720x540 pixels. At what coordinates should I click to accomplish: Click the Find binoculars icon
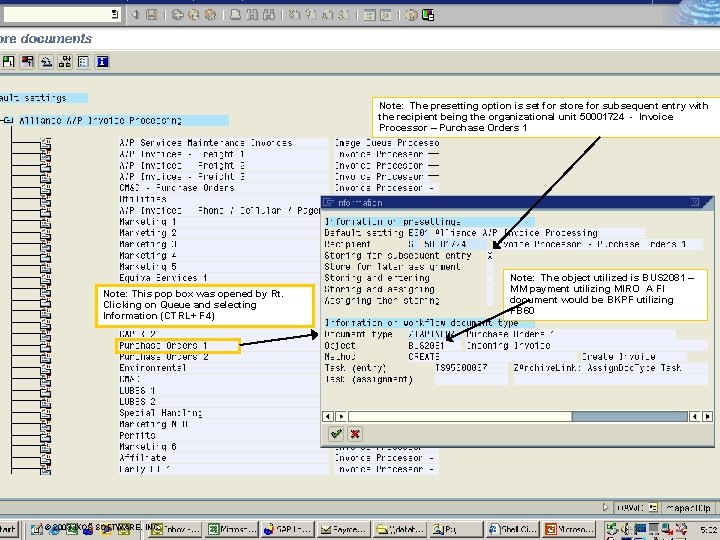[252, 15]
